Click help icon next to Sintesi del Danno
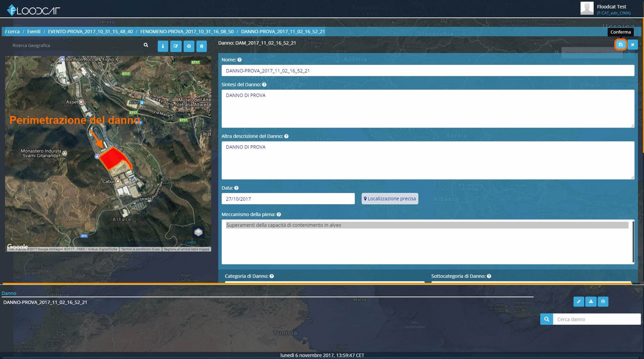Screen dimensions: 644x359 click(x=264, y=85)
